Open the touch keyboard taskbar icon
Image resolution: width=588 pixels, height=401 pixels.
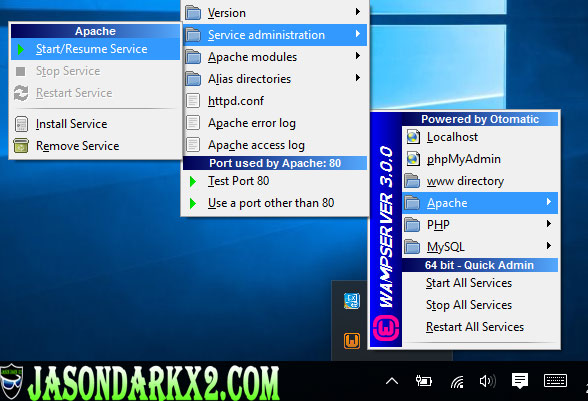coord(555,380)
